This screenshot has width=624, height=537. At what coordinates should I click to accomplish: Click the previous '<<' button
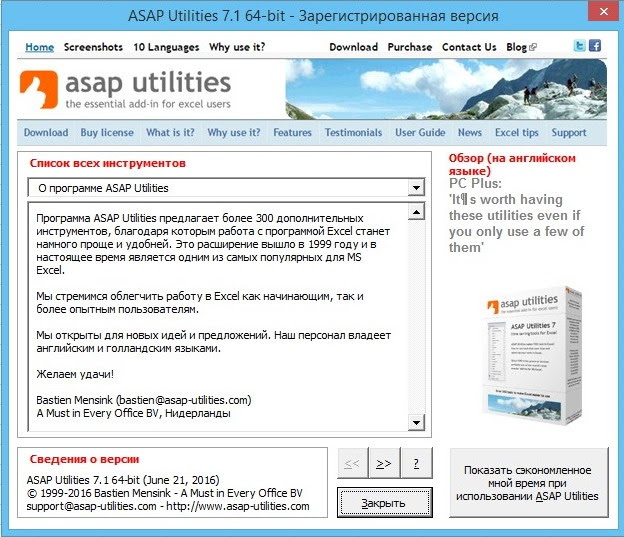pyautogui.click(x=353, y=463)
